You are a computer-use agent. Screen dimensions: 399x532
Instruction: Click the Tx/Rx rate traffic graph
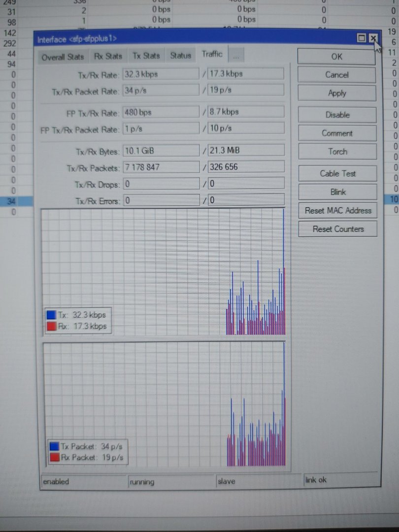164,272
